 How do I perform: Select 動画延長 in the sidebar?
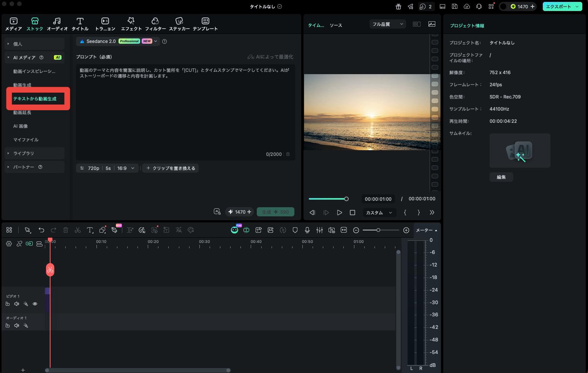tap(22, 112)
